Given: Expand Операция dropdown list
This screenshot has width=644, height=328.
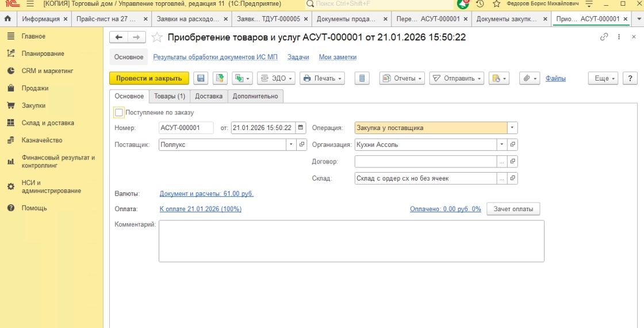Looking at the screenshot, I should [512, 127].
